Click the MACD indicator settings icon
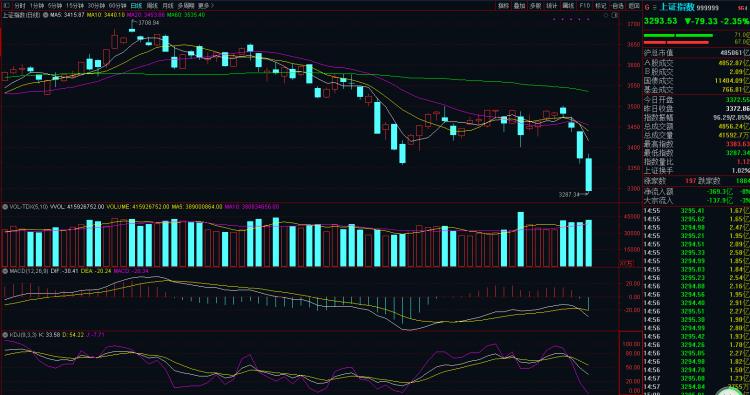This screenshot has height=395, width=750. pyautogui.click(x=5, y=271)
